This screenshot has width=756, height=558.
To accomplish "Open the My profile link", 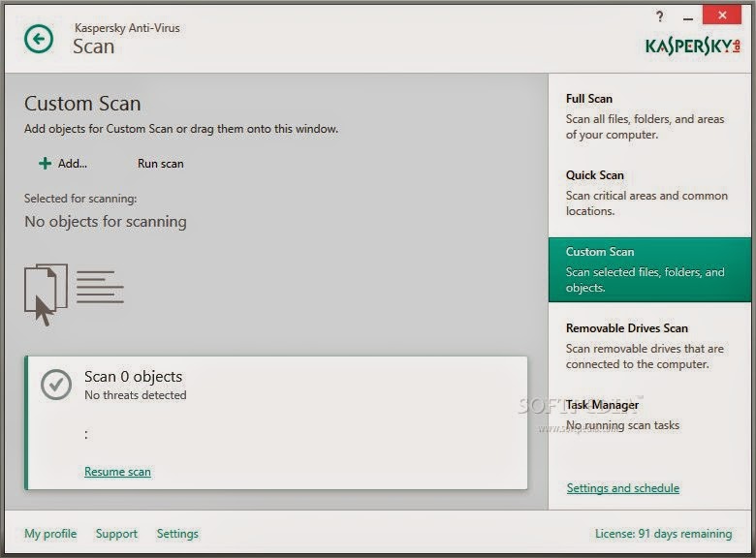I will coord(50,534).
